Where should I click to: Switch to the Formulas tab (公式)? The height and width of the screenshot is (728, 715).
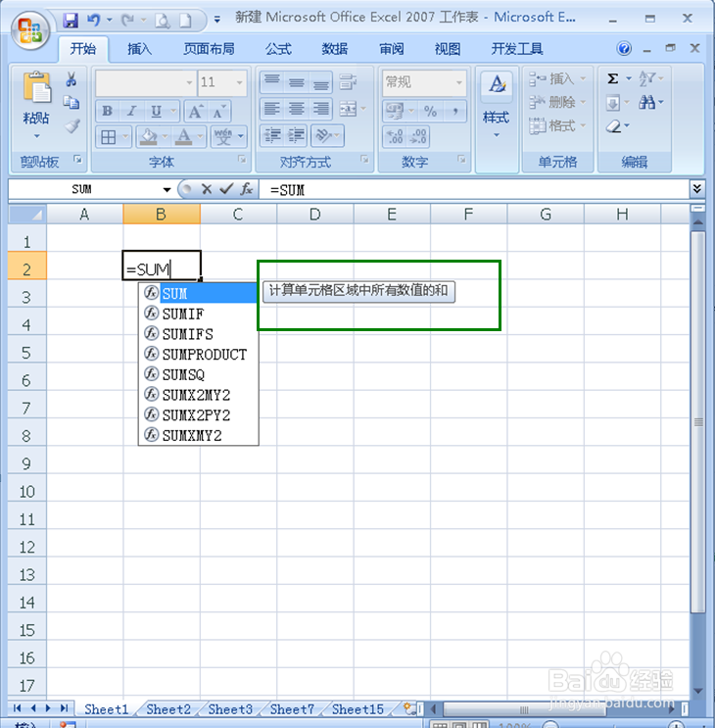(278, 49)
